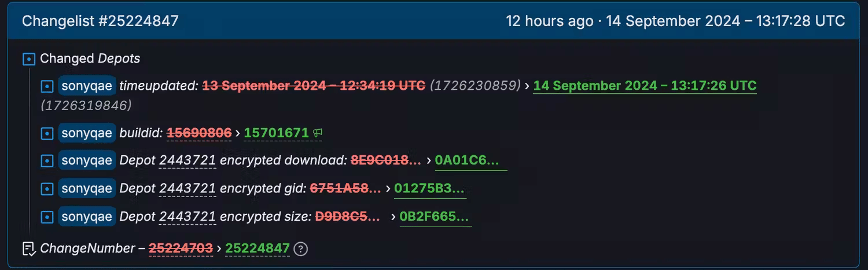Click the megaphone icon next to buildid 15701671
Screen dimensions: 868x270
pos(318,133)
